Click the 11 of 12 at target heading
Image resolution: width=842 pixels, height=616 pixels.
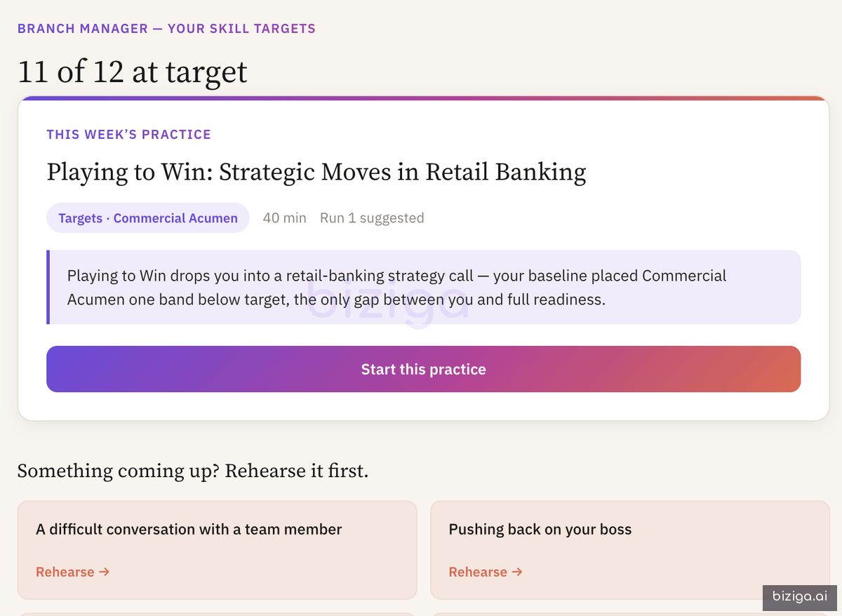[133, 72]
